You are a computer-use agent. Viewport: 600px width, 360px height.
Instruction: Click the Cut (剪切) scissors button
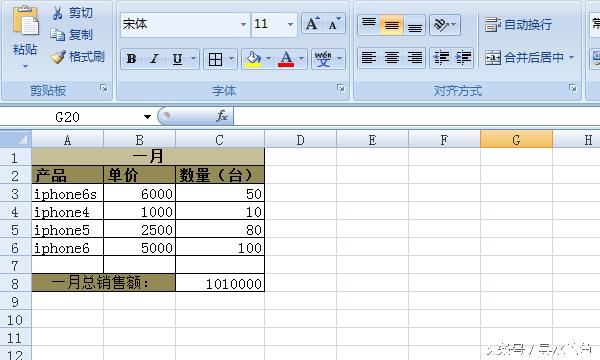[x=73, y=13]
